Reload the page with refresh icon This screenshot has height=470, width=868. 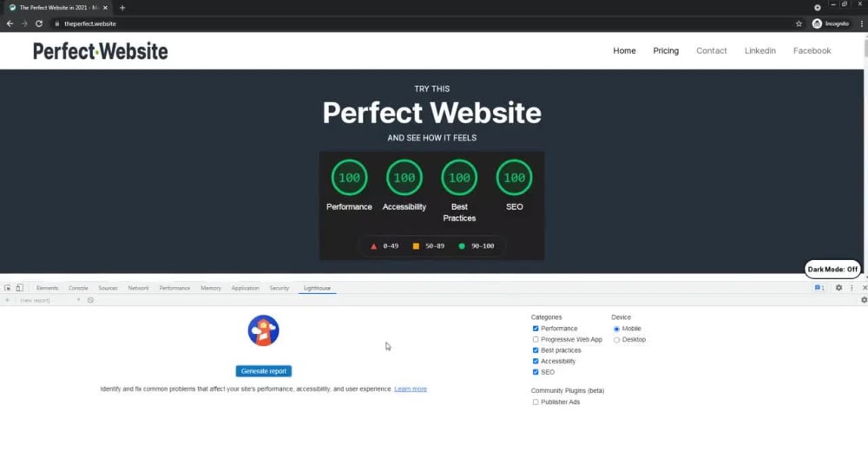39,23
